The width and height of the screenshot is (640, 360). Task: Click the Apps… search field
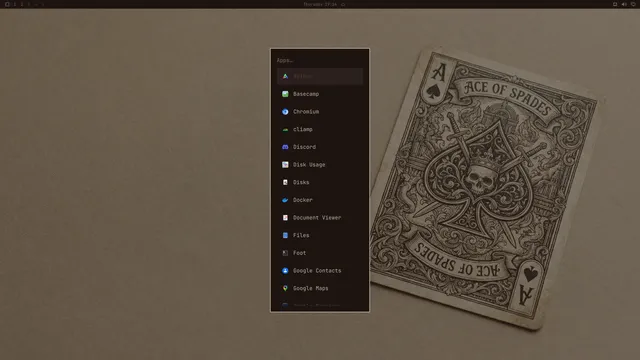tap(320, 60)
